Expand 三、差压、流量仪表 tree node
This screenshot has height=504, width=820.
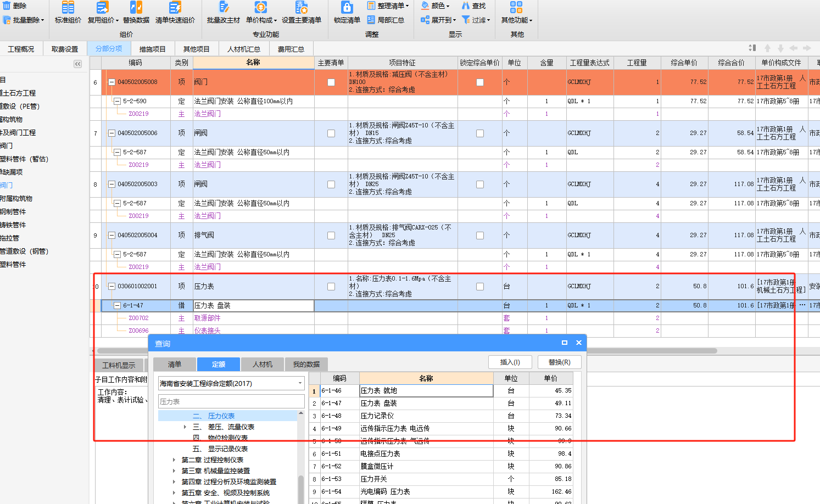point(185,427)
